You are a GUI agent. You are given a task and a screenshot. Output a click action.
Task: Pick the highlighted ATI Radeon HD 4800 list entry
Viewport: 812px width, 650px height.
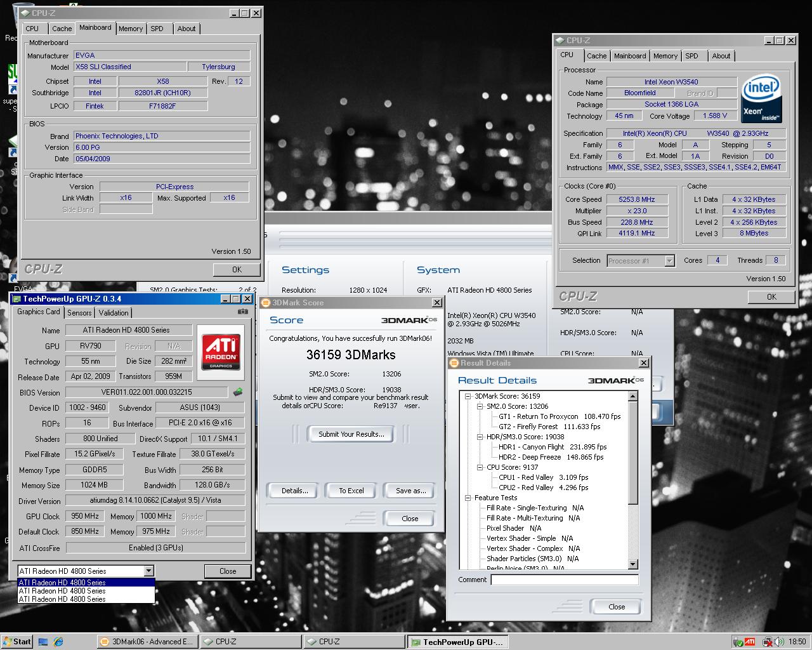click(86, 582)
